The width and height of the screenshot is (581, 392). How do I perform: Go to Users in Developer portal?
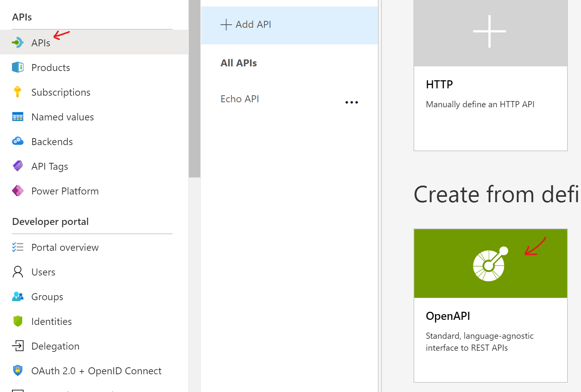(x=94, y=272)
